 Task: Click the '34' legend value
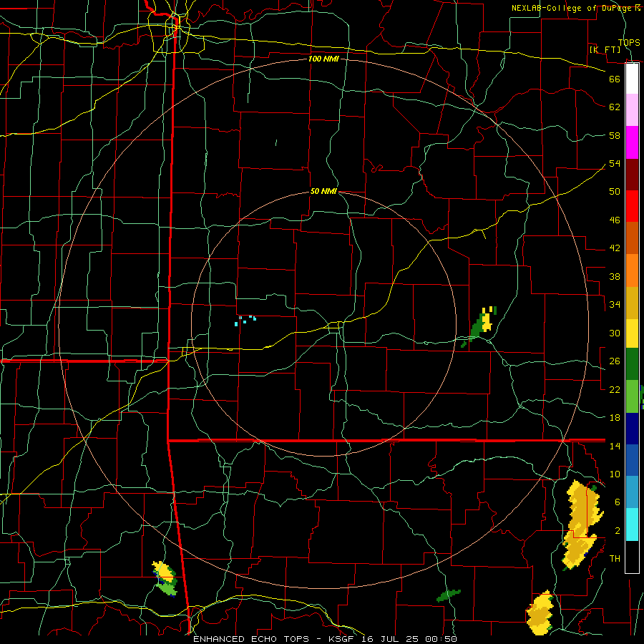pos(615,304)
